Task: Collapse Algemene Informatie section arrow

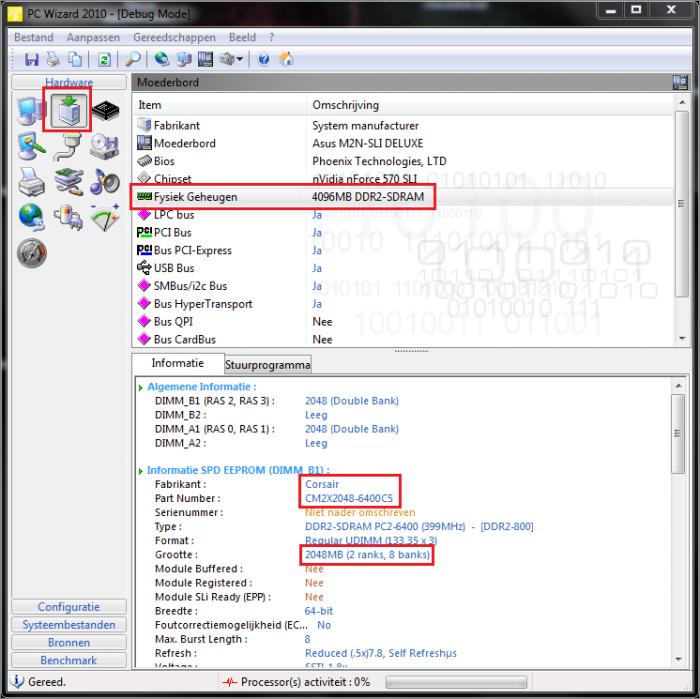Action: coord(141,387)
